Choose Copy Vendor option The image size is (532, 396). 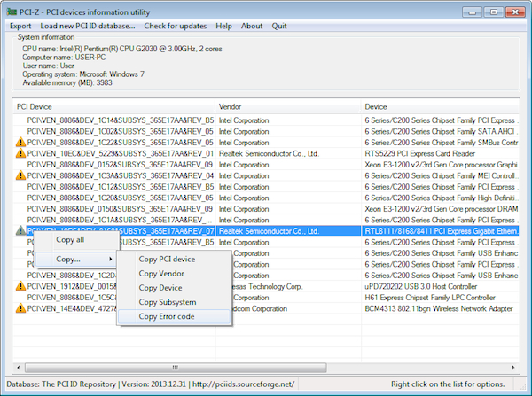click(174, 273)
